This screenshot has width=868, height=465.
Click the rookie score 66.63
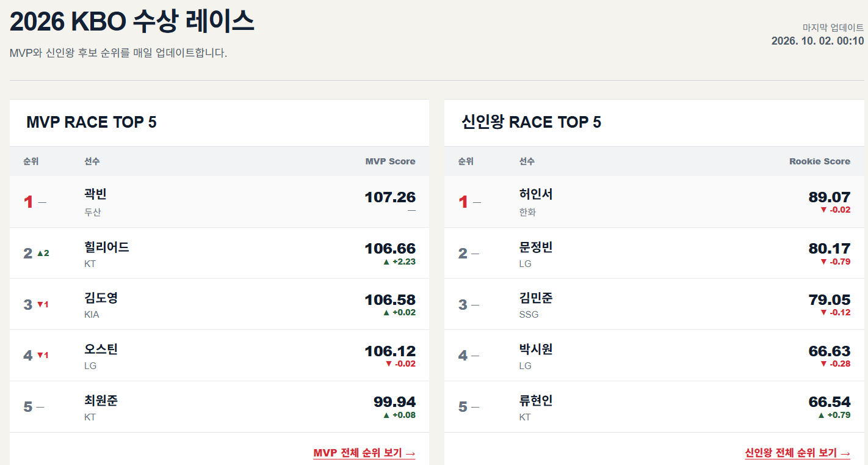pos(830,351)
